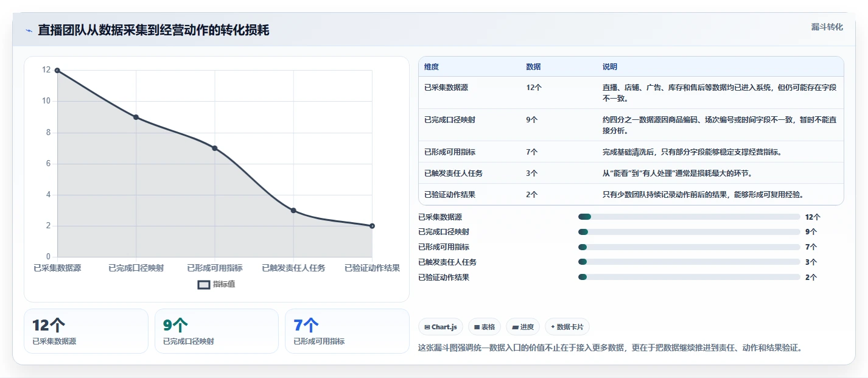Click the 已采集数据源 progress bar
The height and width of the screenshot is (378, 868).
coord(689,217)
